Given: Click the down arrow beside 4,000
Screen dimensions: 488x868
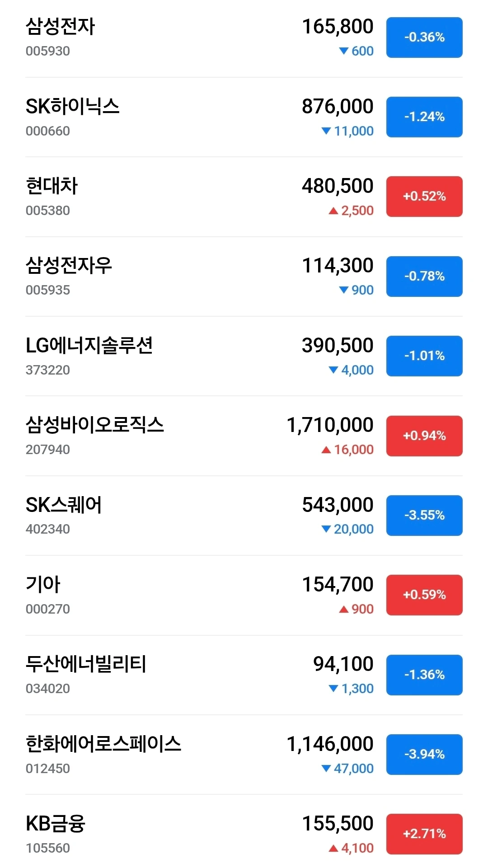Looking at the screenshot, I should click(333, 370).
